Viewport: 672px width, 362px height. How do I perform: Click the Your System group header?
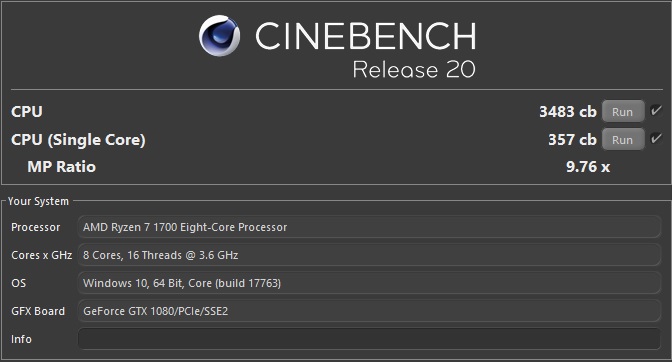point(38,201)
